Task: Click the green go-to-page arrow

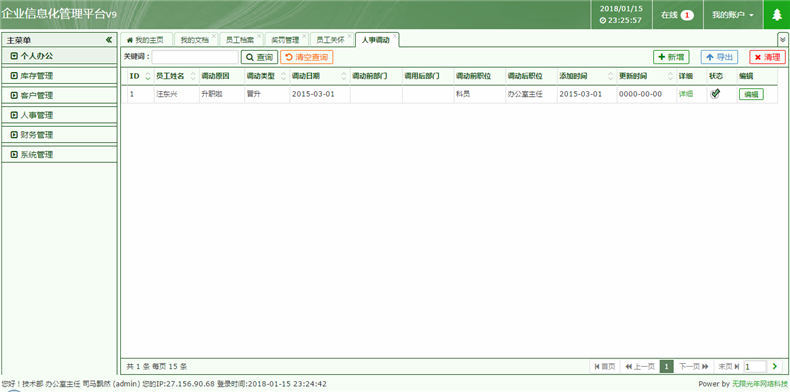Action: click(x=775, y=366)
